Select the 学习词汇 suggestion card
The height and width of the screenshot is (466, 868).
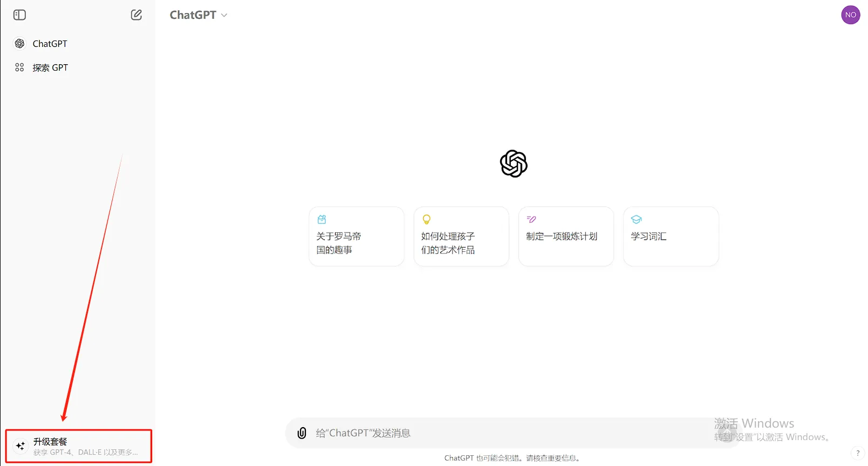[x=671, y=236]
